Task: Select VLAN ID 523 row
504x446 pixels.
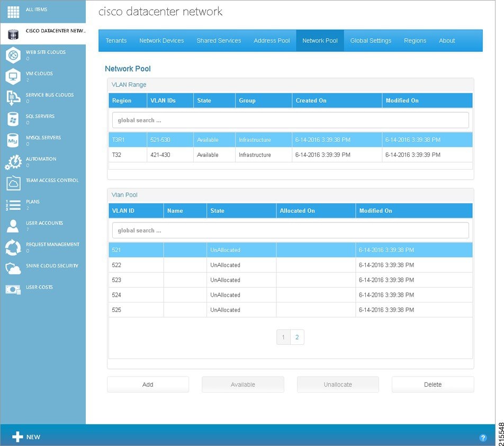Action: click(291, 280)
